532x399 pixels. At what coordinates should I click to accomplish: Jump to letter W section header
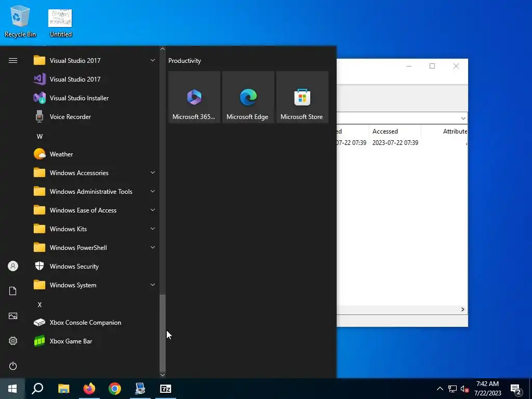click(39, 137)
